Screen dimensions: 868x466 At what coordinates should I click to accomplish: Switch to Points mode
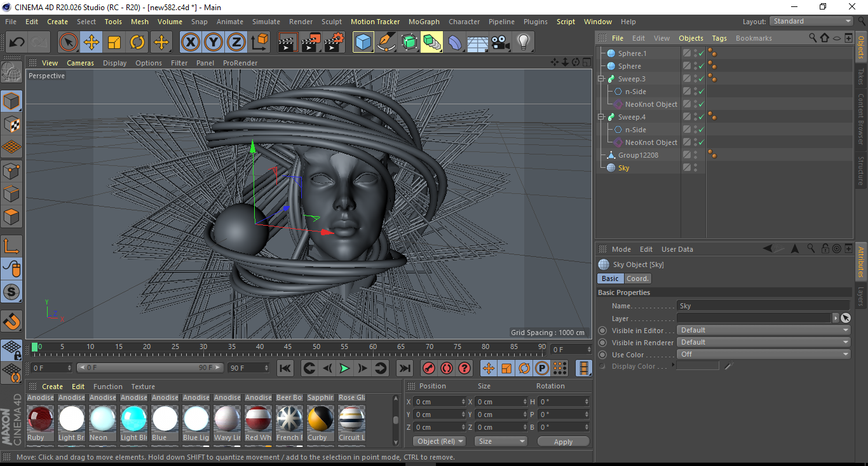point(11,170)
